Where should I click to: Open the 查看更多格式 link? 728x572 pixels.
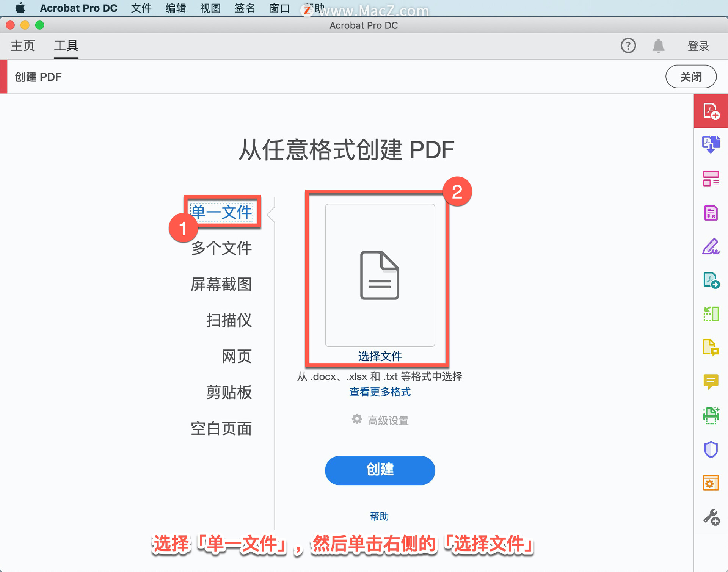point(380,392)
